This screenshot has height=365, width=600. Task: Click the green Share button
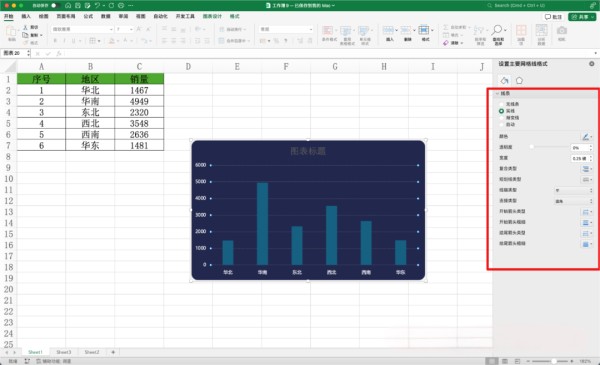tap(582, 17)
